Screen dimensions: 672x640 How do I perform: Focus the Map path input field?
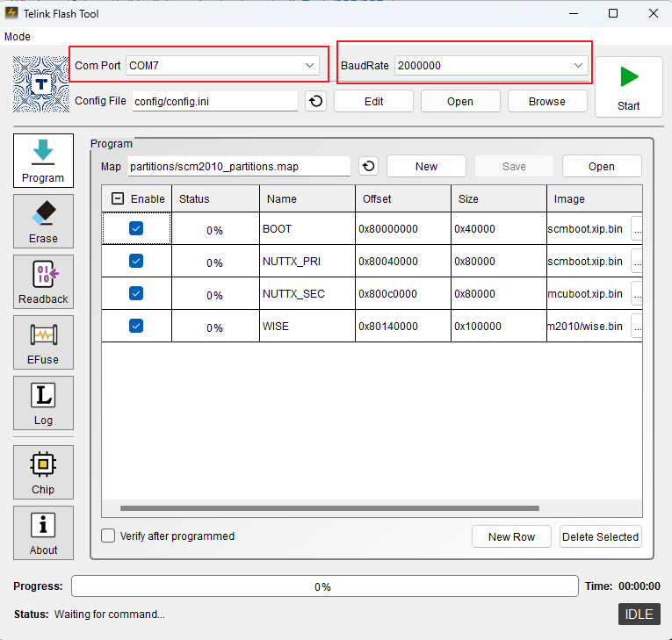tap(239, 166)
